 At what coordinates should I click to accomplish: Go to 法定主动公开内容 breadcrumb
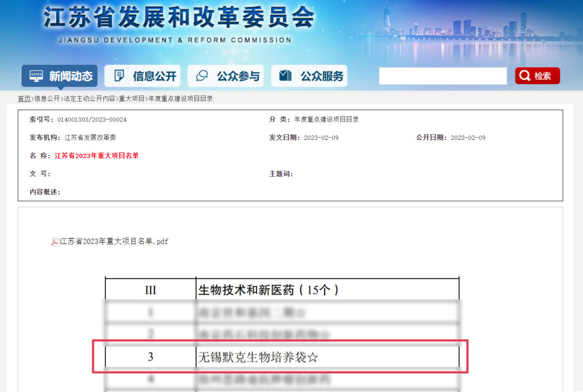89,99
